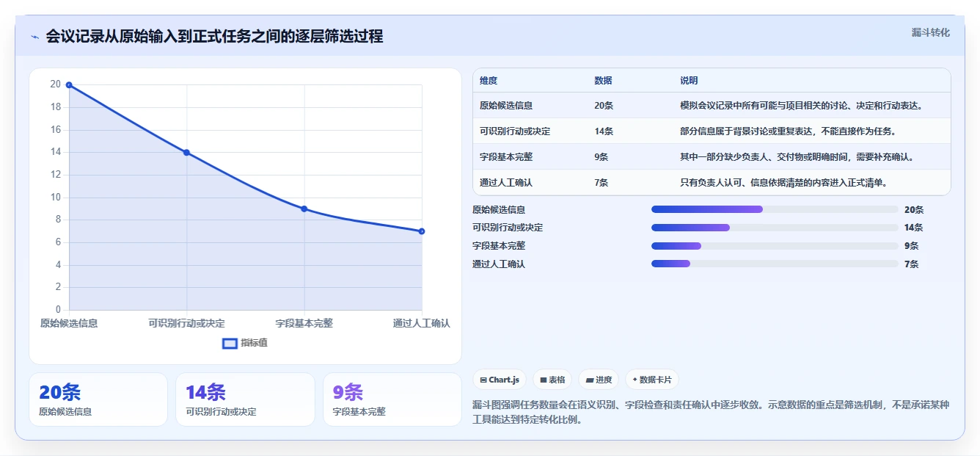Click description starting 模拟会议记录中所有

(x=801, y=106)
